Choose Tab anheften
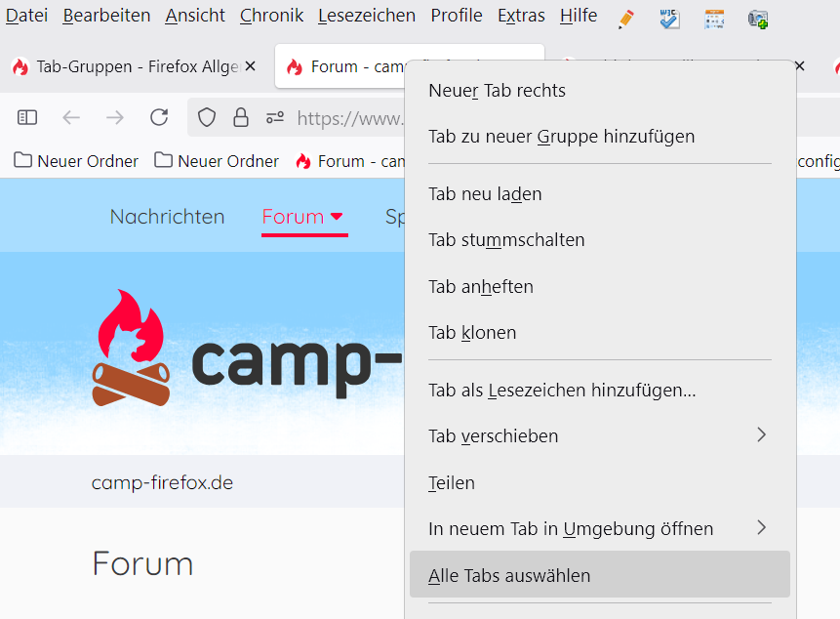The width and height of the screenshot is (840, 619). pos(600,287)
